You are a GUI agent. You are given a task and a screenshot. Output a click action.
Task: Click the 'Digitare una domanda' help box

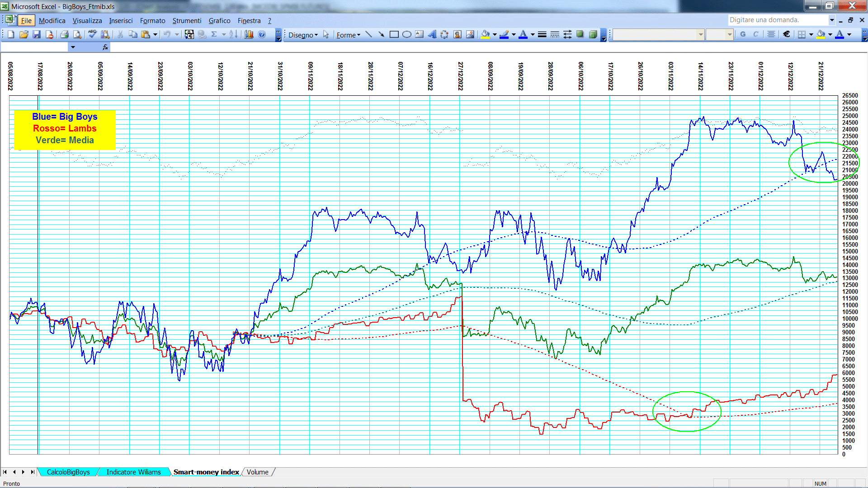(778, 20)
